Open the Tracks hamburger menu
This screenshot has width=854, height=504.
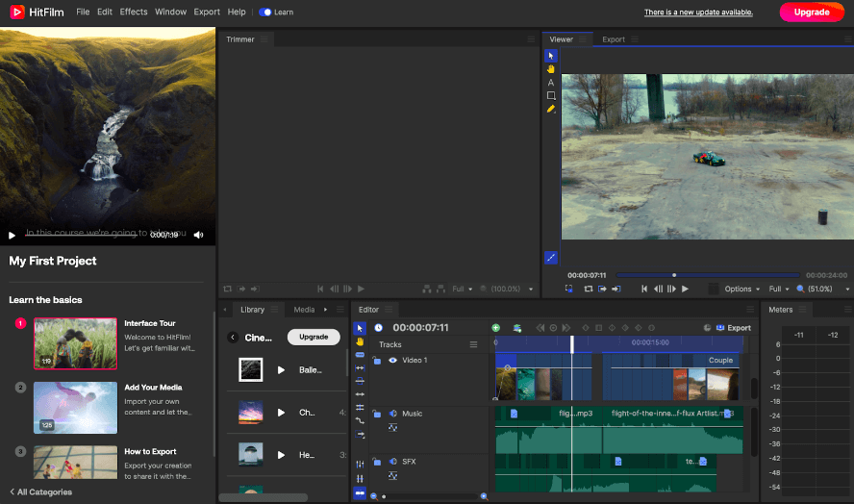tap(473, 344)
